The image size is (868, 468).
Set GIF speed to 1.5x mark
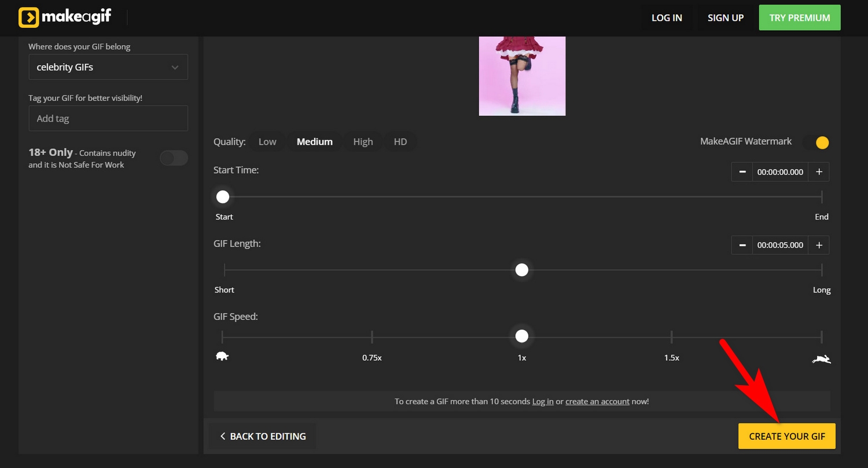672,337
